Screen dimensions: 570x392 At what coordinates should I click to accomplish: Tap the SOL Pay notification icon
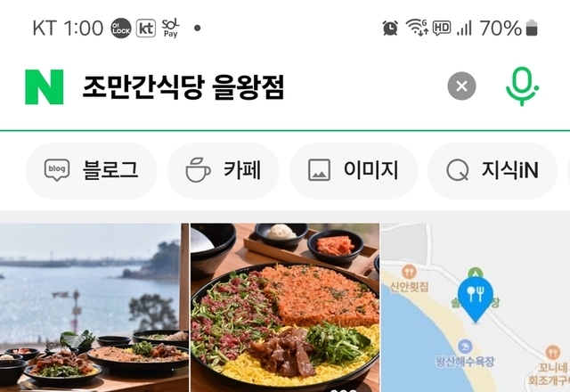tap(170, 29)
